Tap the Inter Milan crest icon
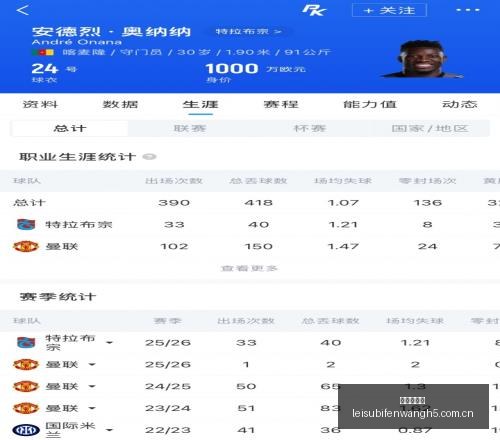Viewport: 500px width, 440px height. 26,430
